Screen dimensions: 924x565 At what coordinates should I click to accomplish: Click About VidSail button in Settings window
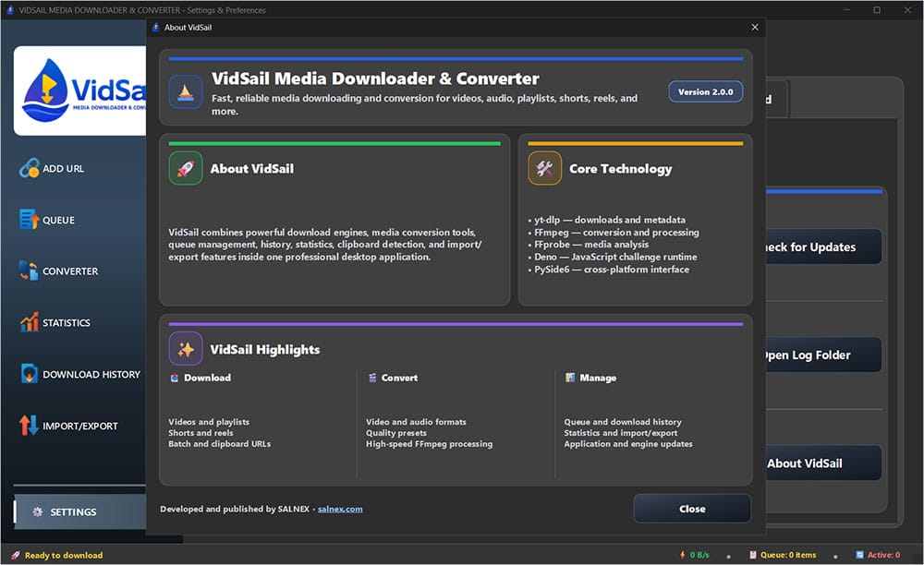(x=824, y=463)
